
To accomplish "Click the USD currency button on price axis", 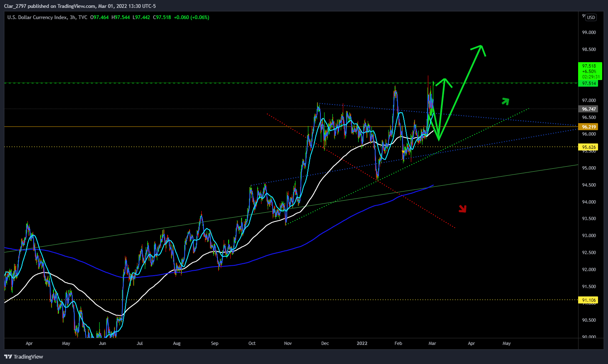I will click(591, 17).
